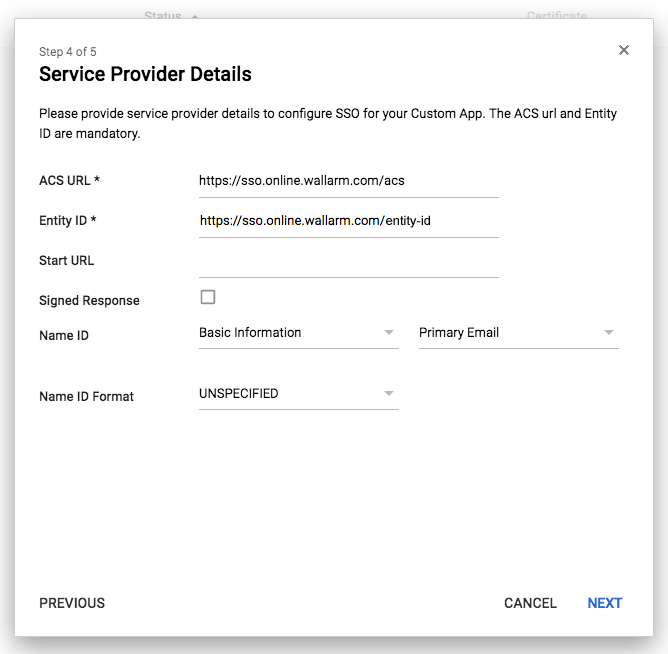Enable the Signed Response checkbox
Screen dimensions: 668x654
coord(208,297)
